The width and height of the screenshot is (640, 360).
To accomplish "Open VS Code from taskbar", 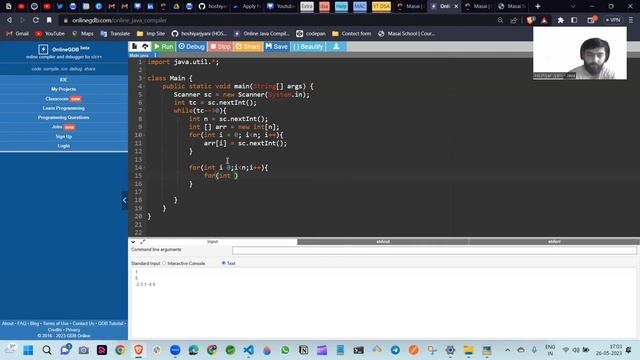I will [x=248, y=350].
